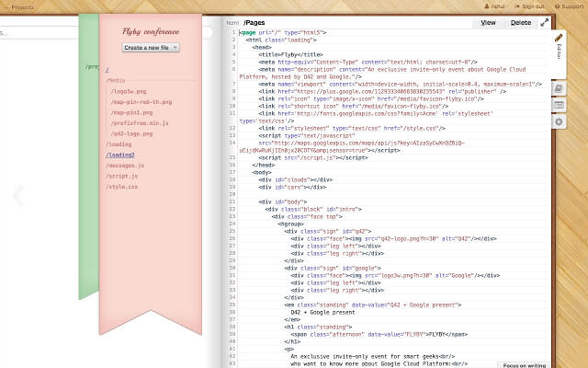Click the Flyby conference title
This screenshot has height=368, width=588.
(x=151, y=31)
